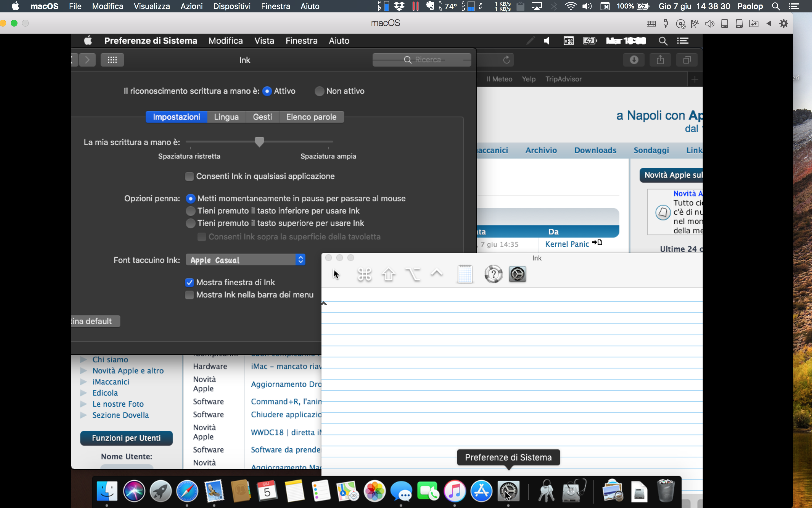812x508 pixels.
Task: Set handwriting recognition to Attivo
Action: coord(267,91)
